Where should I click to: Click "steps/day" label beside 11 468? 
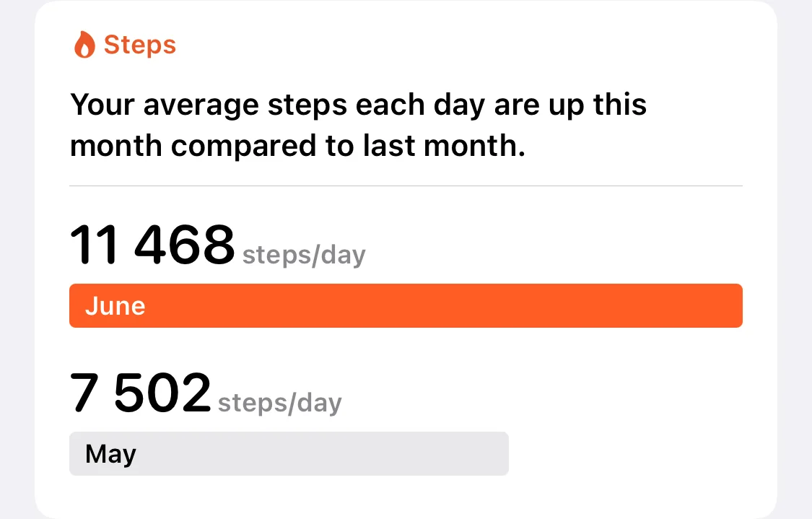coord(304,255)
